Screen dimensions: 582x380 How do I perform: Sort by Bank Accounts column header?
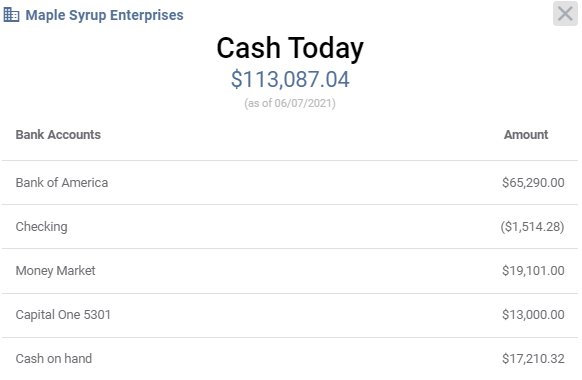[58, 134]
